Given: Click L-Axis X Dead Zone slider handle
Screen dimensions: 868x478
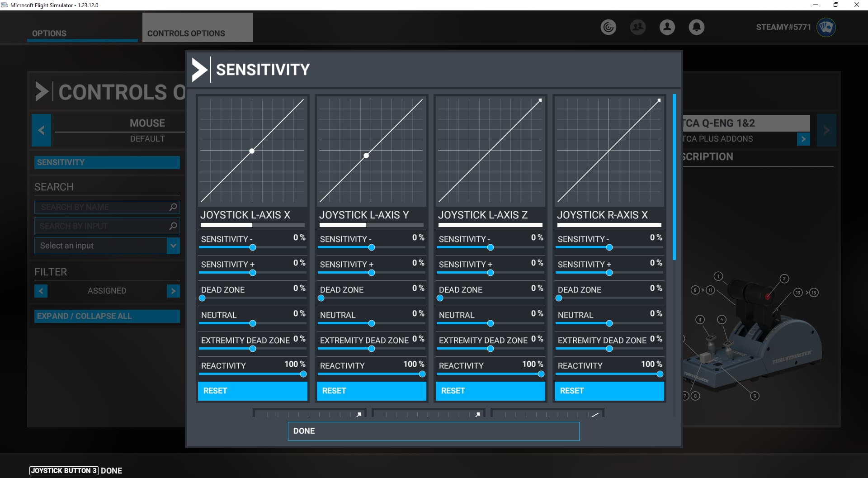Looking at the screenshot, I should [202, 298].
